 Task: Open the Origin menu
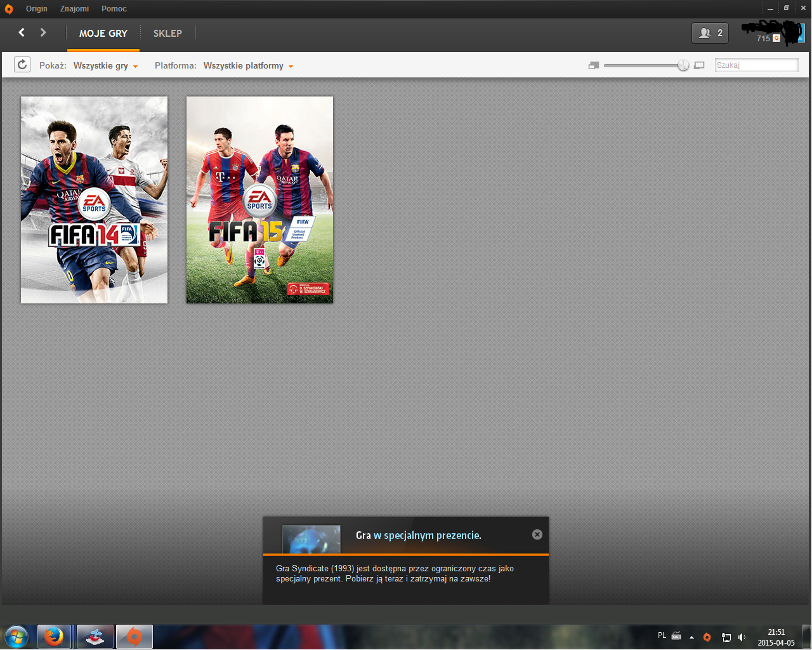(37, 9)
